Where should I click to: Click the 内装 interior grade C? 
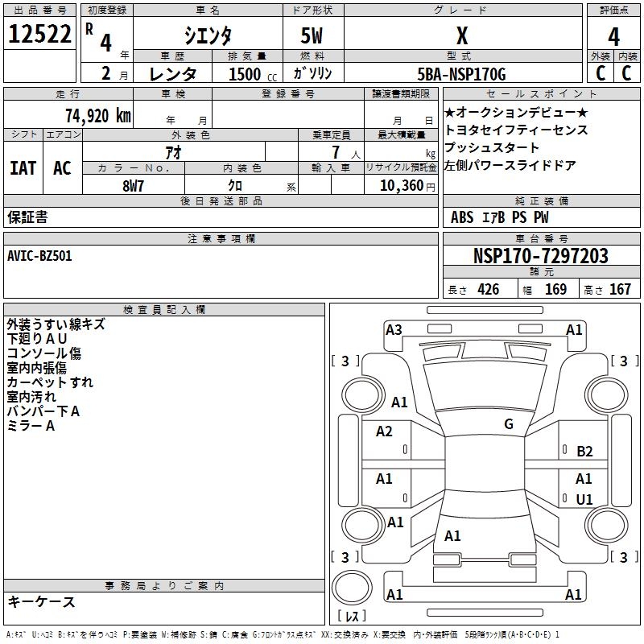pyautogui.click(x=626, y=73)
